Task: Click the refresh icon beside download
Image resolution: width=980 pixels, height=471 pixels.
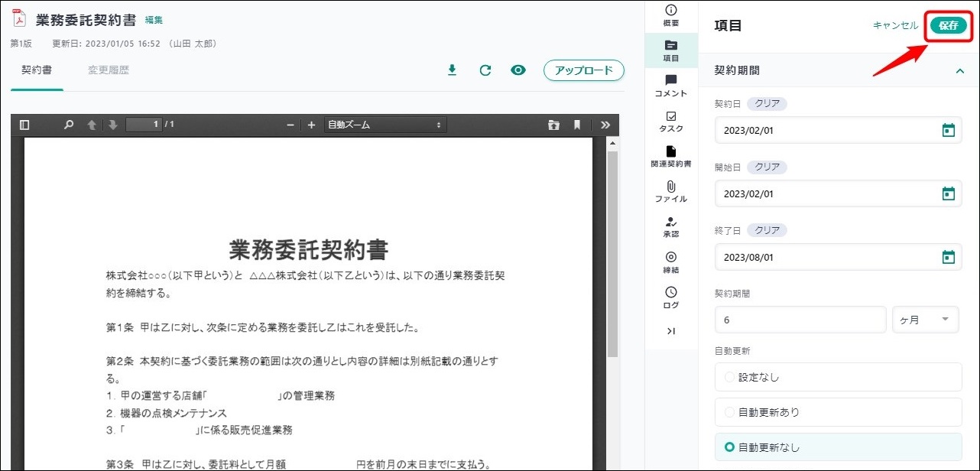Action: [x=485, y=70]
